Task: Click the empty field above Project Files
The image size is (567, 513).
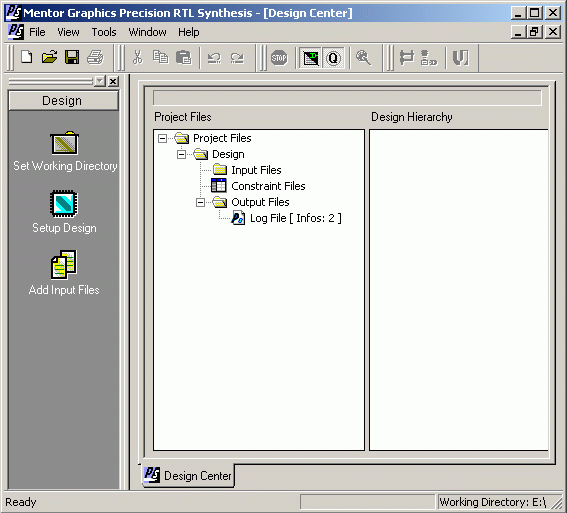Action: point(347,98)
